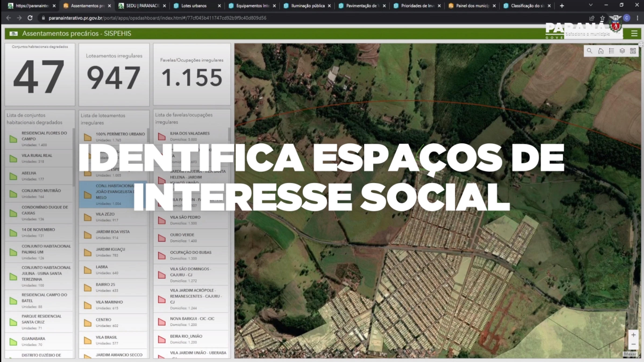Bookmark this page with star icon
This screenshot has height=362, width=644.
pos(603,18)
